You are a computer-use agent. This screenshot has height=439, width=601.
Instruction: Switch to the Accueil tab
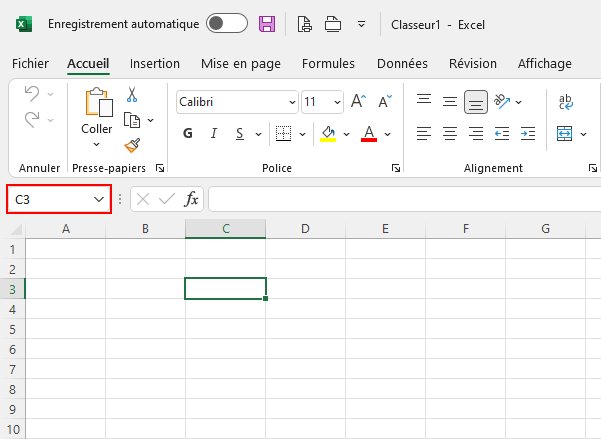[88, 64]
